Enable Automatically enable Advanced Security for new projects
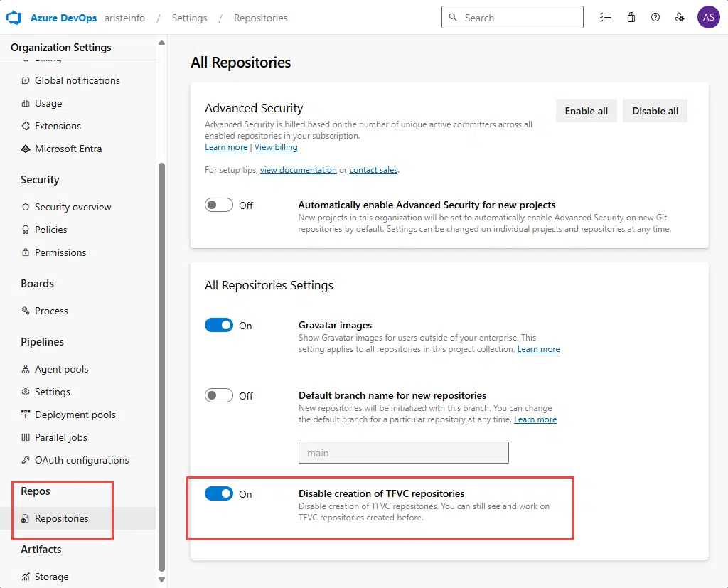The height and width of the screenshot is (588, 728). click(x=219, y=205)
